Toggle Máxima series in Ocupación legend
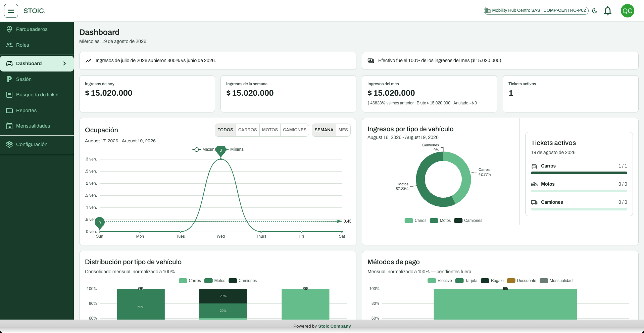The height and width of the screenshot is (333, 644). (204, 149)
